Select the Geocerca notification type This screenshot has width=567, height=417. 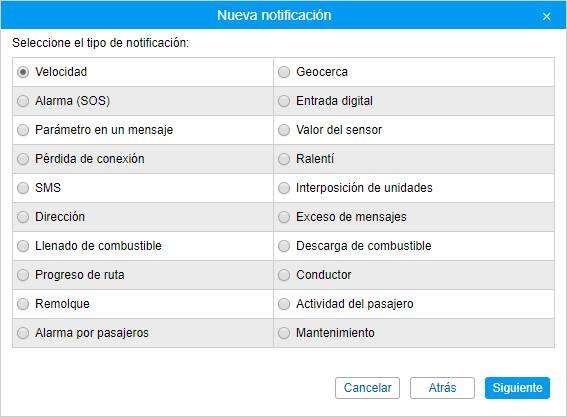[284, 72]
